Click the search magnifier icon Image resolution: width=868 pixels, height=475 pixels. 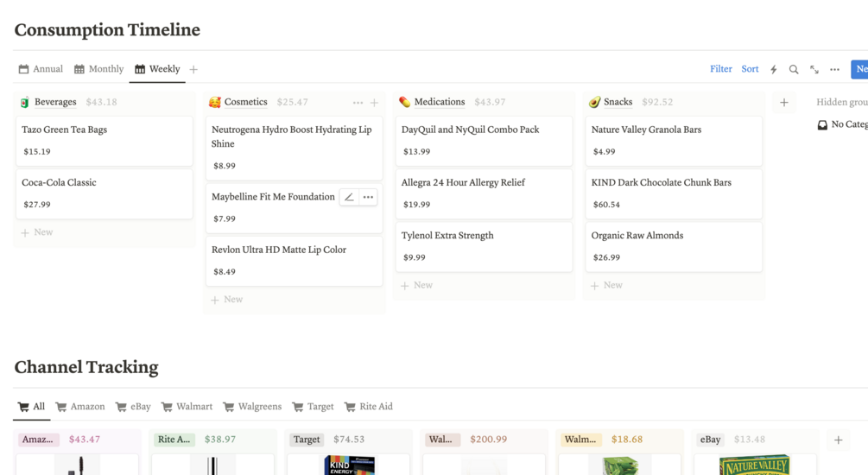pos(794,69)
